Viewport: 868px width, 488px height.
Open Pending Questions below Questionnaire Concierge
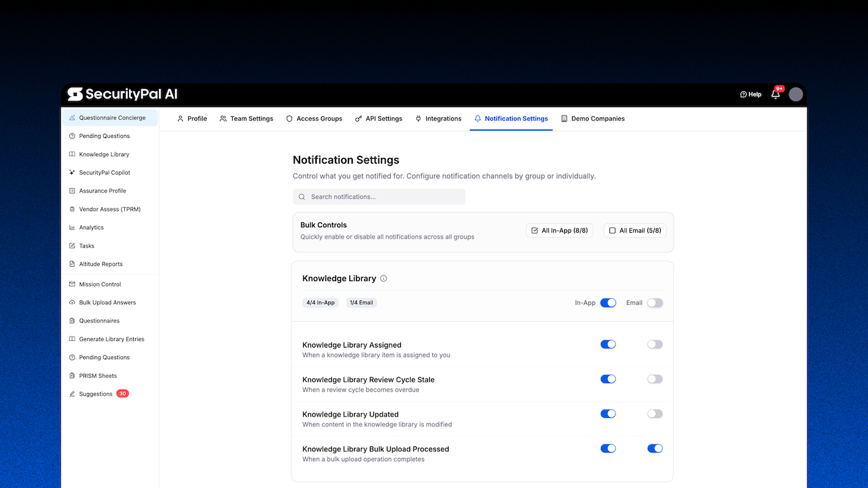pyautogui.click(x=105, y=136)
